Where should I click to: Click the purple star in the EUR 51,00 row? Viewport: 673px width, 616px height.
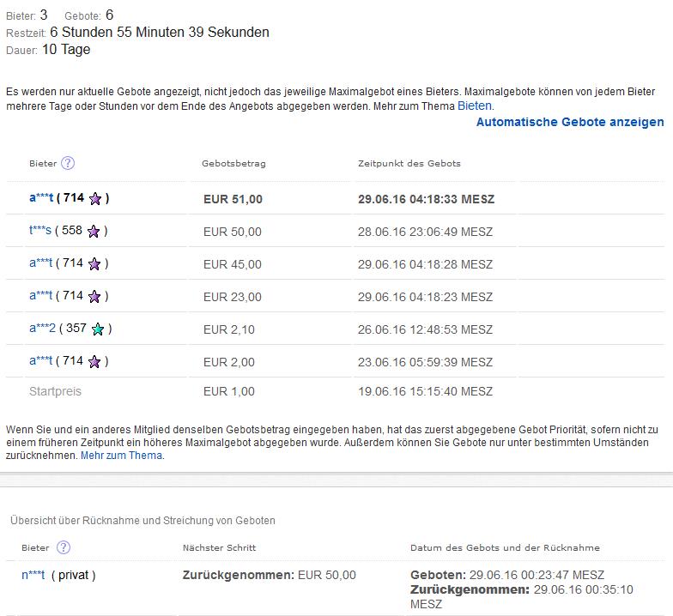tap(95, 199)
